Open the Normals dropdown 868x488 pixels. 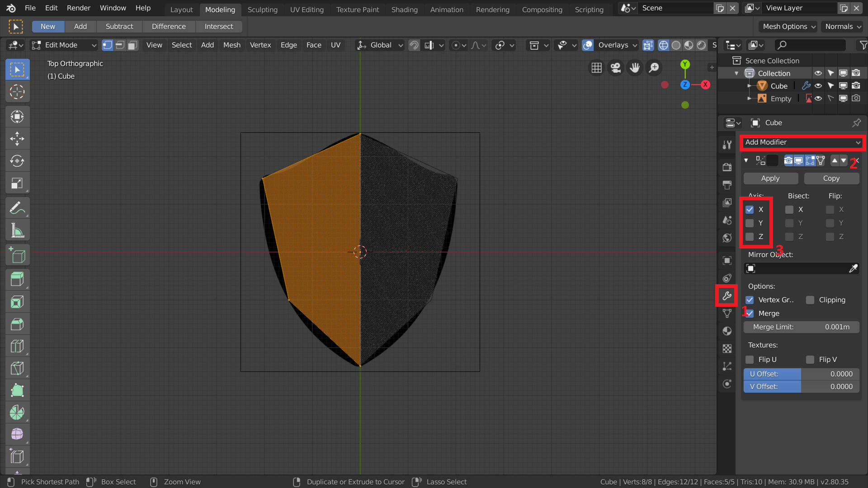tap(843, 27)
